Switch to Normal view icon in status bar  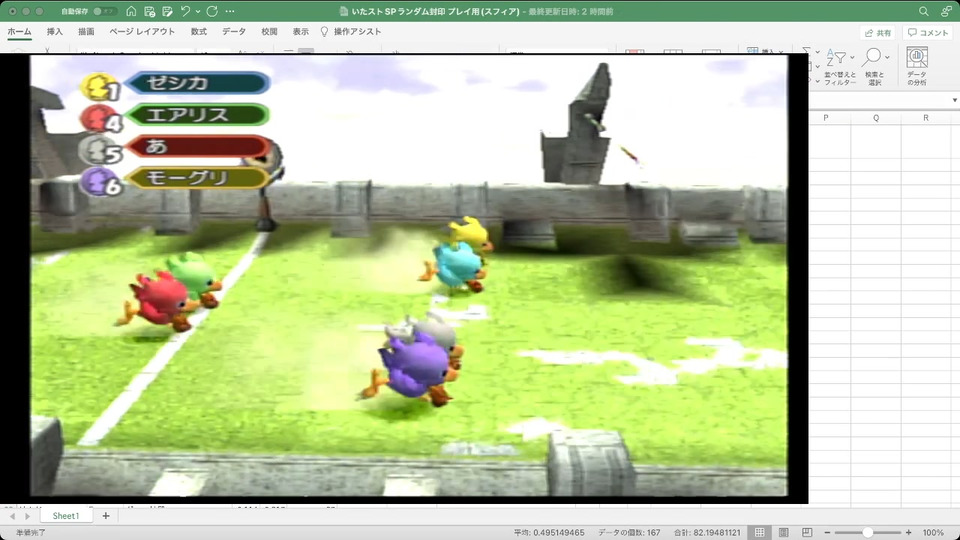point(760,533)
